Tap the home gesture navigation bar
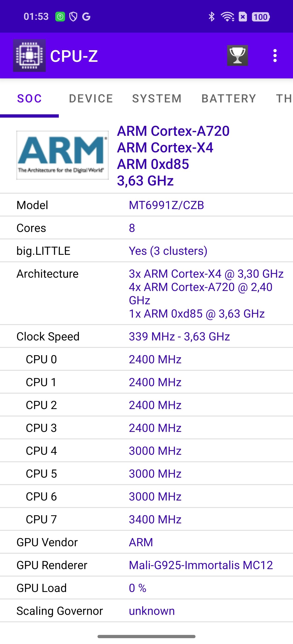 [146, 636]
